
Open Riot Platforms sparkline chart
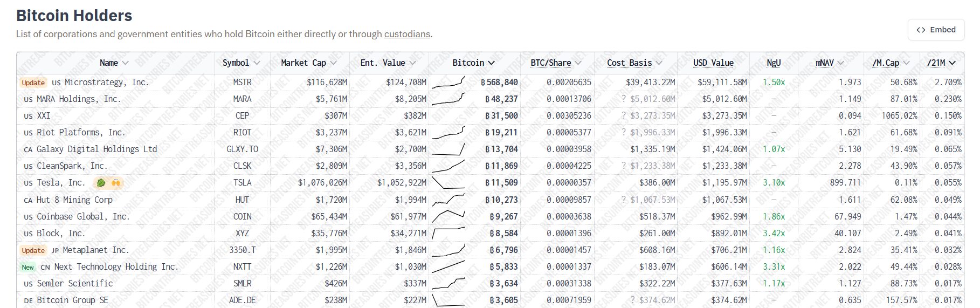pyautogui.click(x=448, y=132)
